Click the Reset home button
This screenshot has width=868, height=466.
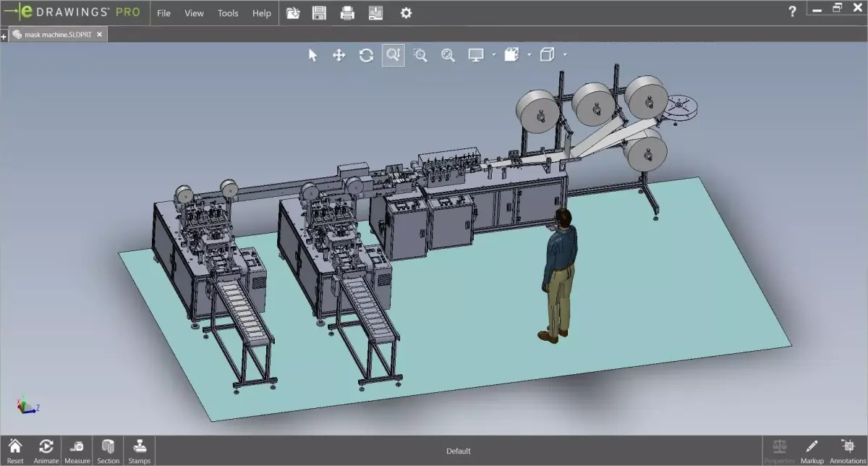pos(15,451)
